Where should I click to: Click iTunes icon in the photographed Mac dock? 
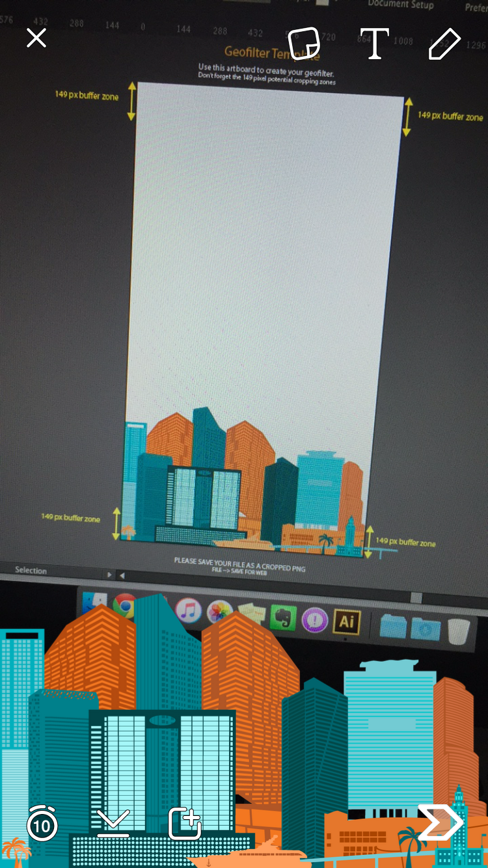coord(188,611)
